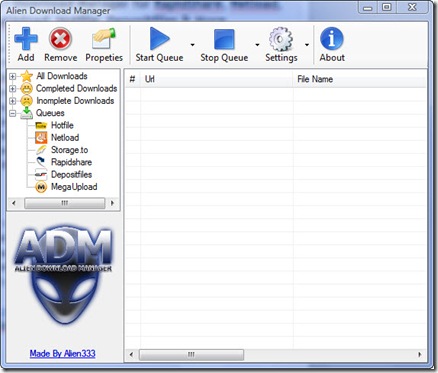438x373 pixels.
Task: Select the Netload queue icon
Action: pyautogui.click(x=41, y=138)
